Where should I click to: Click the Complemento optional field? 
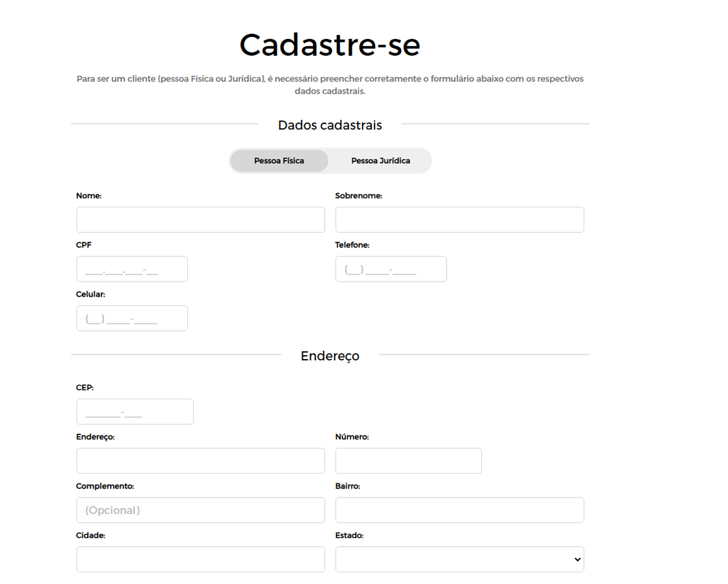pos(201,510)
